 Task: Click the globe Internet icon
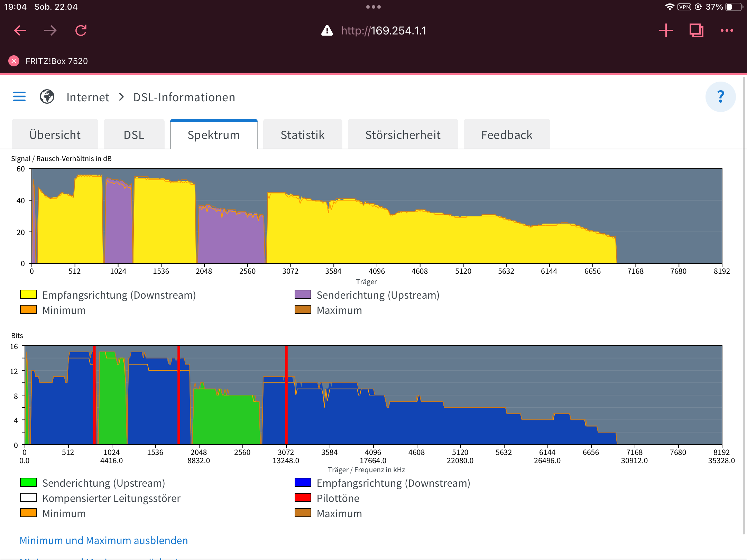tap(47, 97)
